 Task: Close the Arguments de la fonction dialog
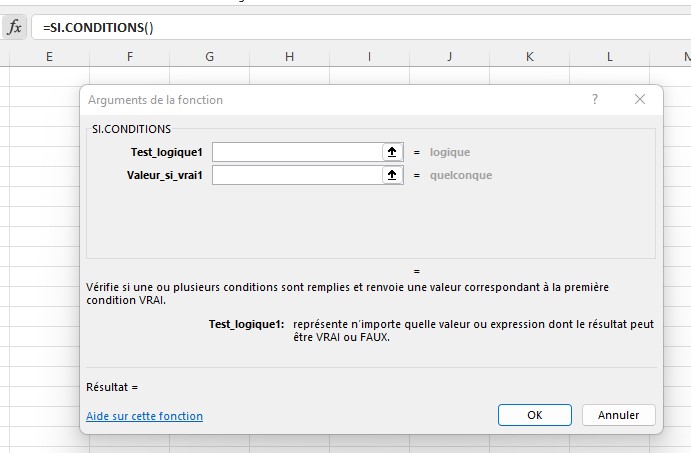click(640, 99)
